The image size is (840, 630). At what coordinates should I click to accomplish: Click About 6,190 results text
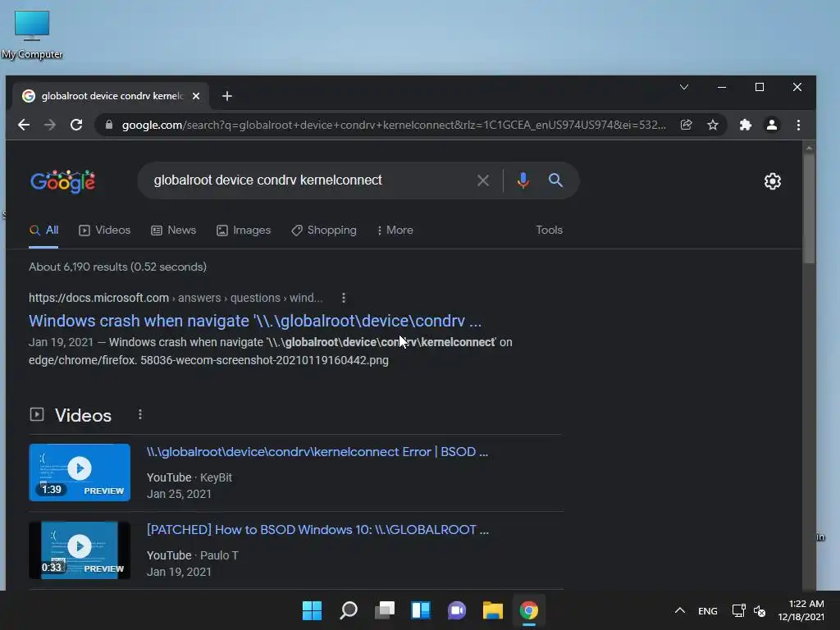tap(118, 267)
